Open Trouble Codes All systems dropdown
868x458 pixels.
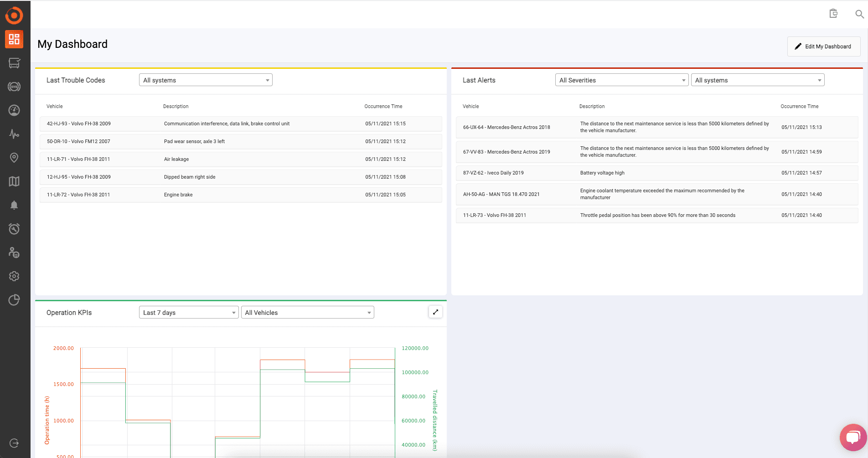click(x=206, y=80)
